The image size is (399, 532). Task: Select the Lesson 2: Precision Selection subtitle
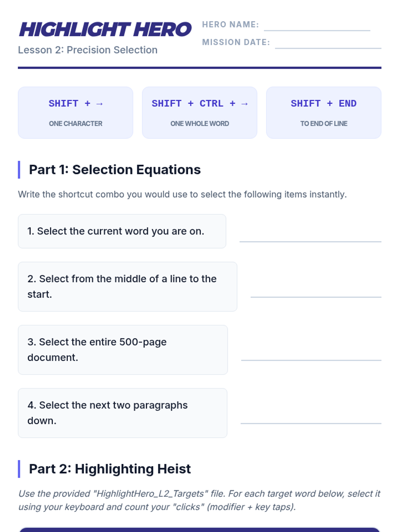click(88, 50)
